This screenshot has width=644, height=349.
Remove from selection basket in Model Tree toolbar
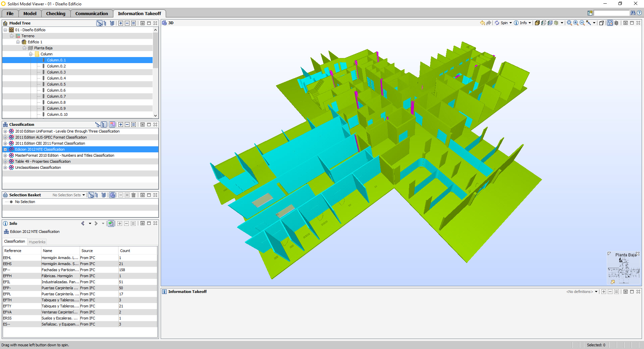[127, 23]
